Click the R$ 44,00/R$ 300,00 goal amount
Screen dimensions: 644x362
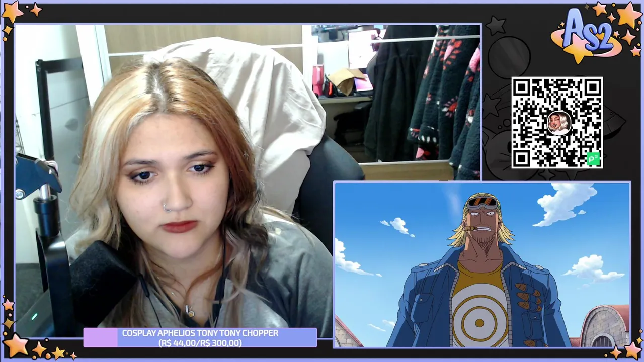[x=200, y=343]
